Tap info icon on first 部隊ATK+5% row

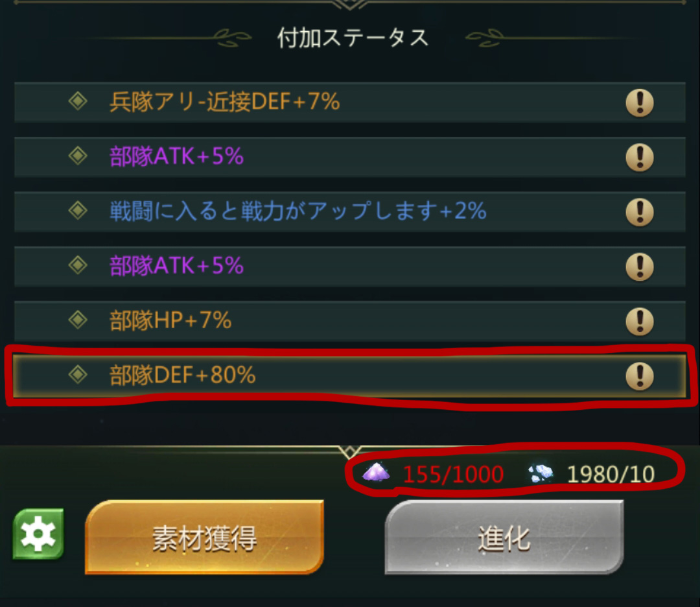(x=639, y=157)
